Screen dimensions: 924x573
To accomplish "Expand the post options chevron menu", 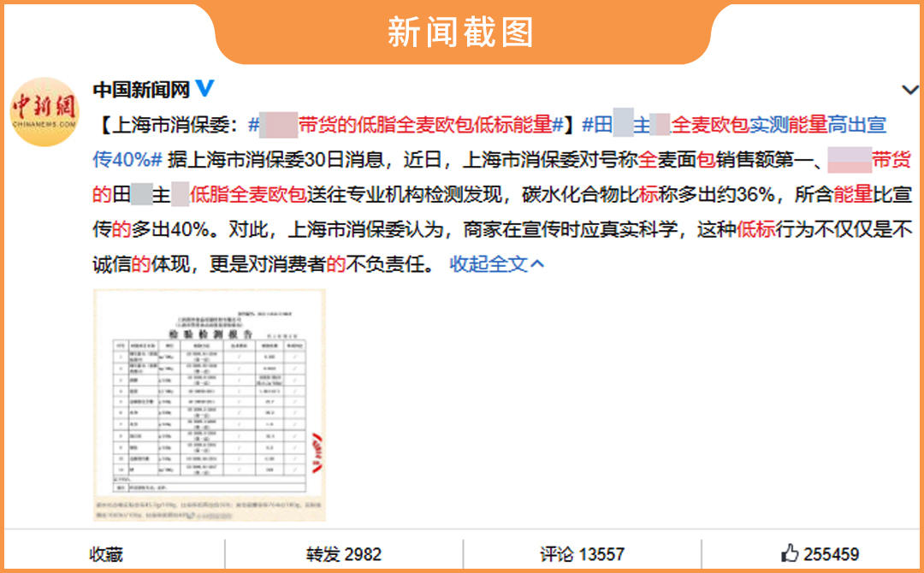I will click(909, 90).
